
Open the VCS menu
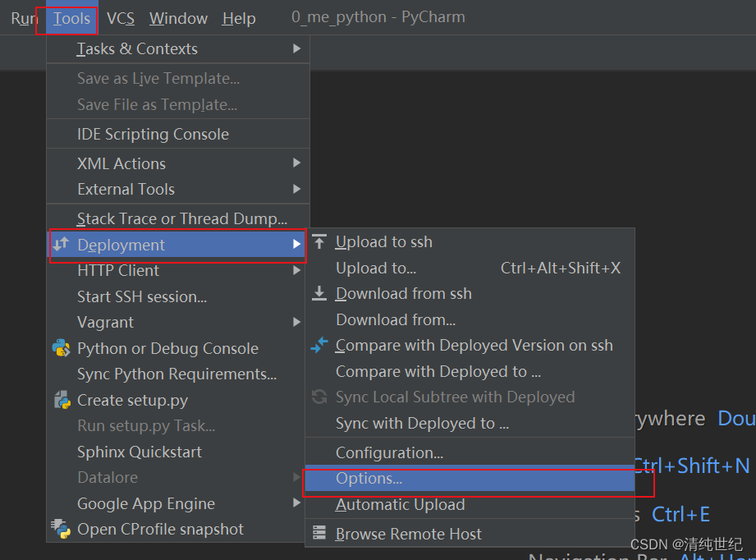point(120,18)
